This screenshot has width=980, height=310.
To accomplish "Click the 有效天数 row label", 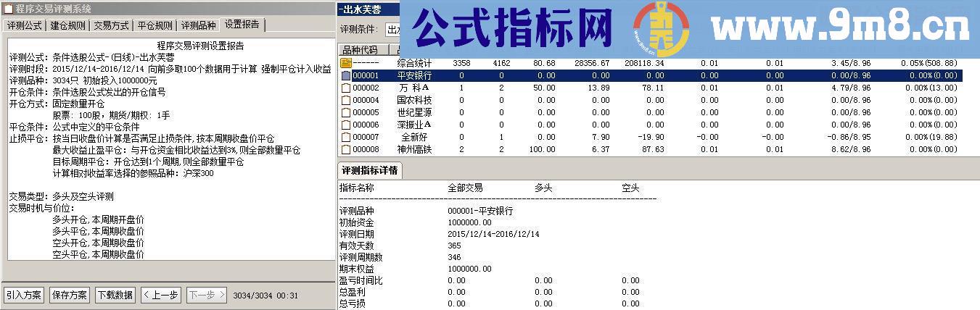I will click(356, 246).
